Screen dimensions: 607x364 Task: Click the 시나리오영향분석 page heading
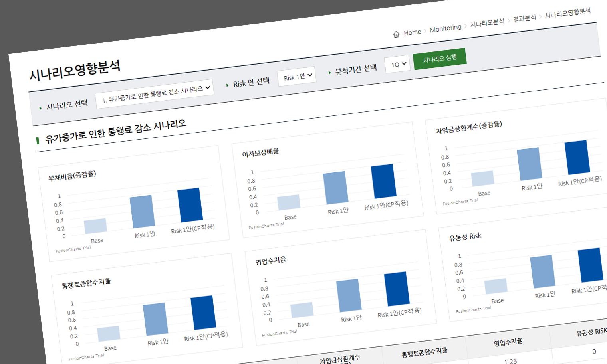click(x=75, y=71)
